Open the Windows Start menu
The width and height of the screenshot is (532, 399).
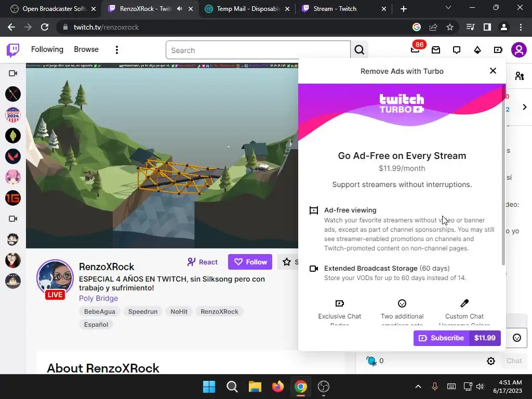click(209, 387)
